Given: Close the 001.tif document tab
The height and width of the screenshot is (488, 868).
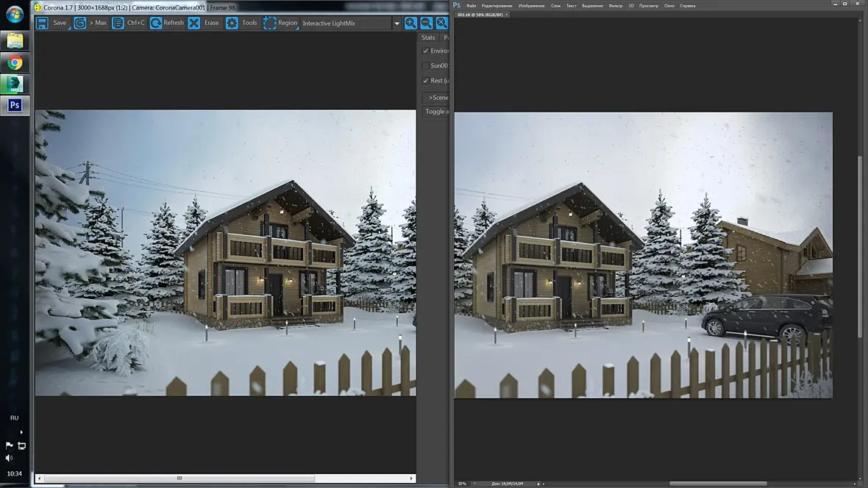Looking at the screenshot, I should pyautogui.click(x=506, y=15).
